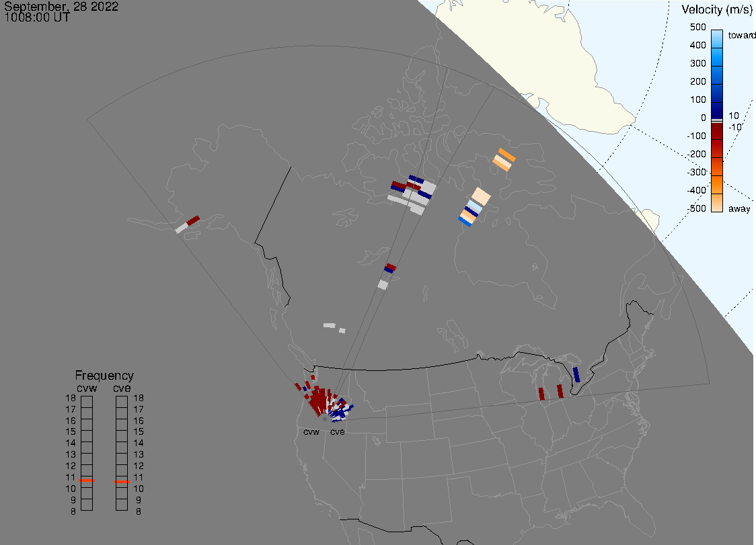This screenshot has height=545, width=756.
Task: Click the "cve" header above right frequency bar
Action: point(122,388)
